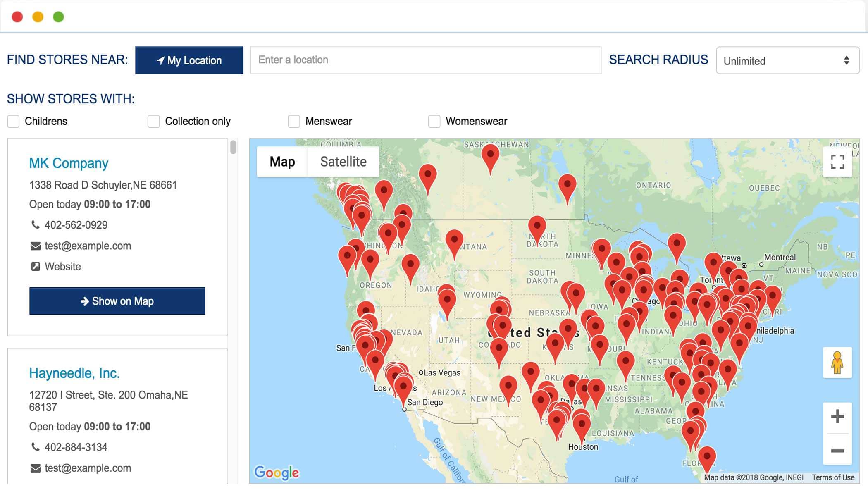Screen dimensions: 868x494
Task: Open the Hayneedle, Inc. store title
Action: (x=74, y=373)
